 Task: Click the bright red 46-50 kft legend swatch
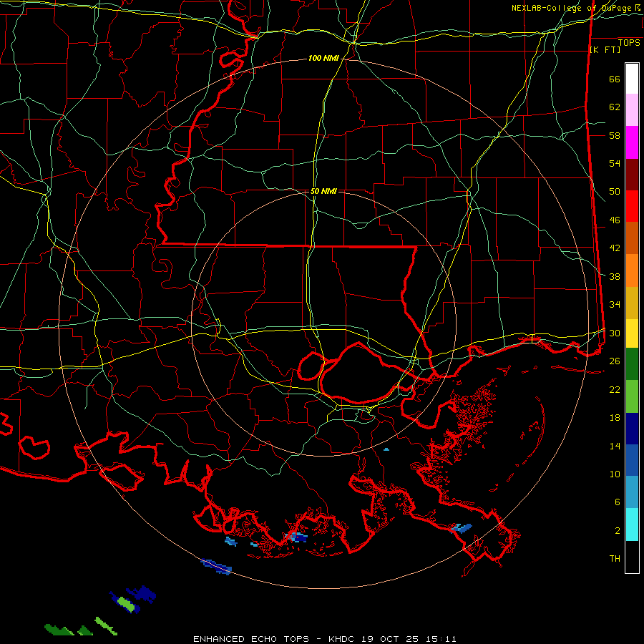(x=632, y=206)
